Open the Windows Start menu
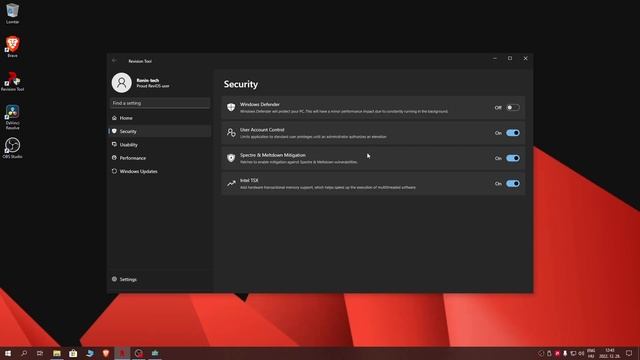640x360 pixels. pos(8,353)
